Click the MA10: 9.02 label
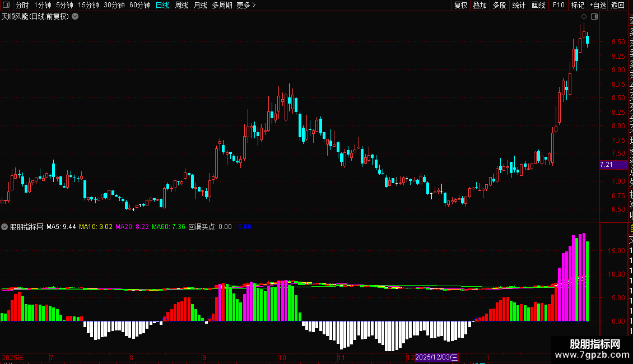The height and width of the screenshot is (364, 633). [x=96, y=227]
